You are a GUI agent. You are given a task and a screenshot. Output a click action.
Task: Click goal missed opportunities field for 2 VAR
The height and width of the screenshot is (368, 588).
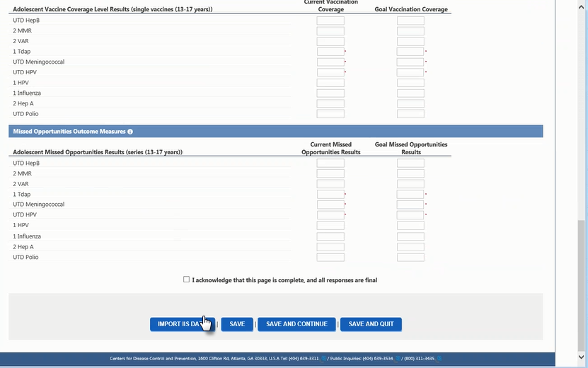pyautogui.click(x=410, y=184)
